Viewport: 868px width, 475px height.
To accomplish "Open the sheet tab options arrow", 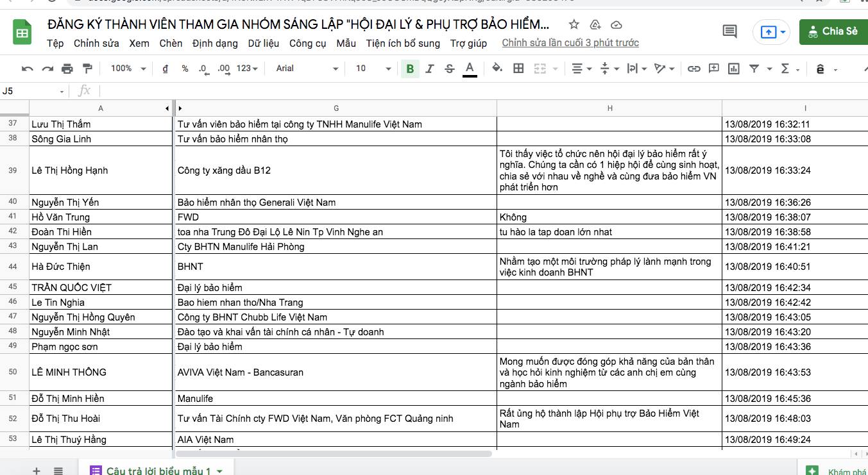I will tap(219, 471).
